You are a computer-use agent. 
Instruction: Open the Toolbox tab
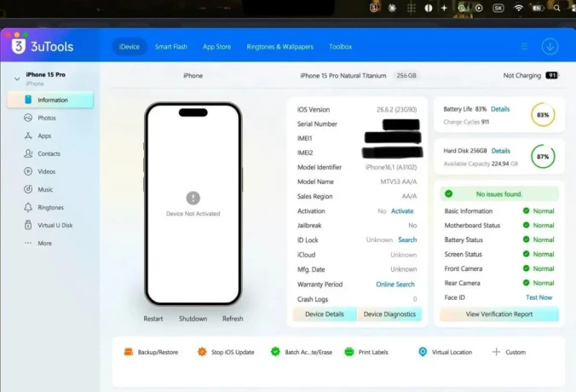(x=341, y=47)
